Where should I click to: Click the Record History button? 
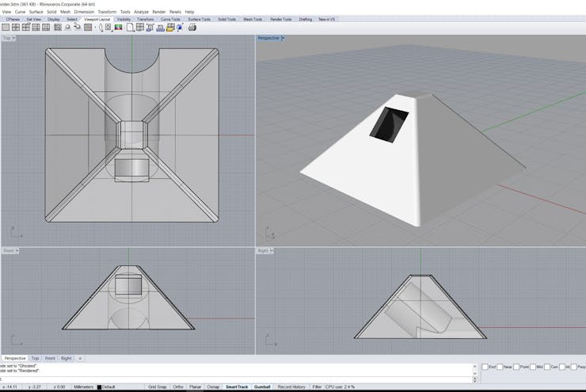click(291, 386)
